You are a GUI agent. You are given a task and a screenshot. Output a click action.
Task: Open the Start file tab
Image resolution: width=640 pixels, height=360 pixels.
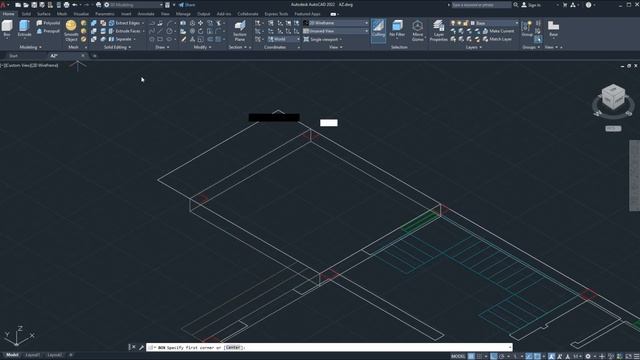[13, 56]
